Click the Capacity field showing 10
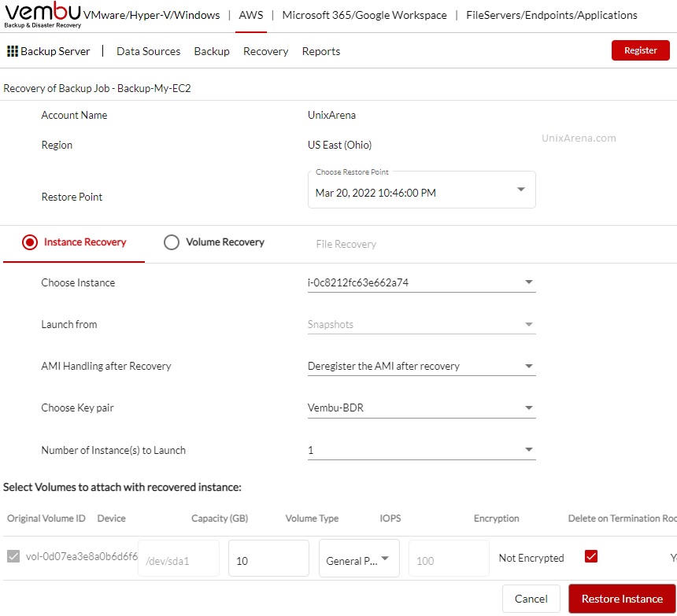Screen dimensions: 677x616 pos(268,559)
